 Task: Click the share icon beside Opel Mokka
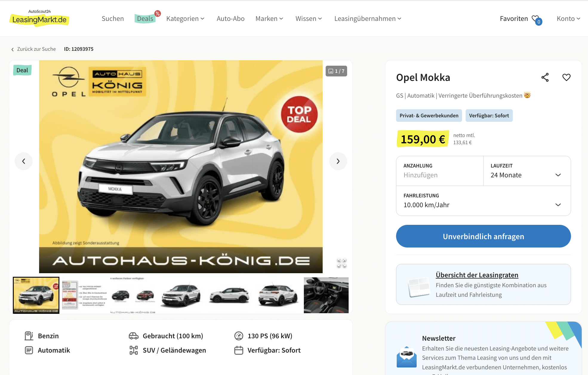545,77
